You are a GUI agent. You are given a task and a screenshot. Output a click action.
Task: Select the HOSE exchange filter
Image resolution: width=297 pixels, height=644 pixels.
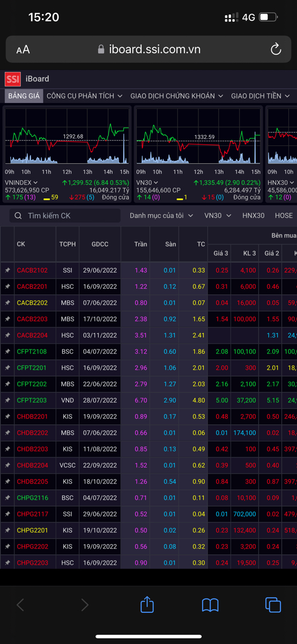284,216
